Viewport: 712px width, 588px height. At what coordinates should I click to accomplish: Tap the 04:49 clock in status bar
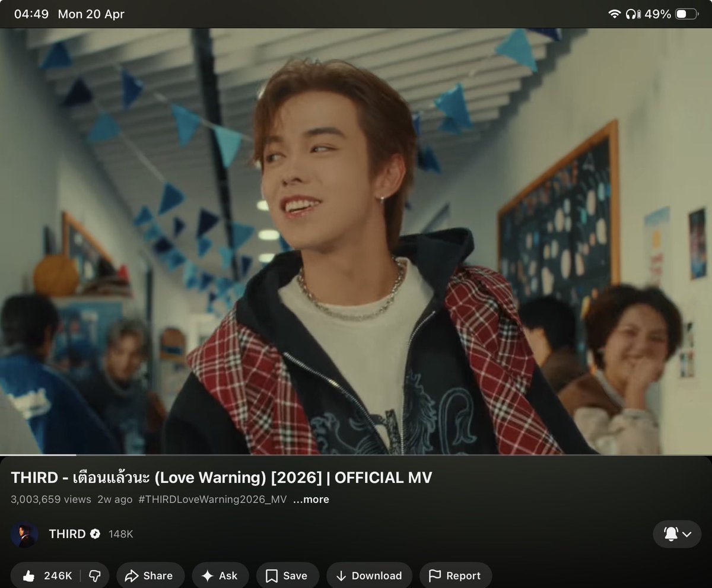coord(31,14)
